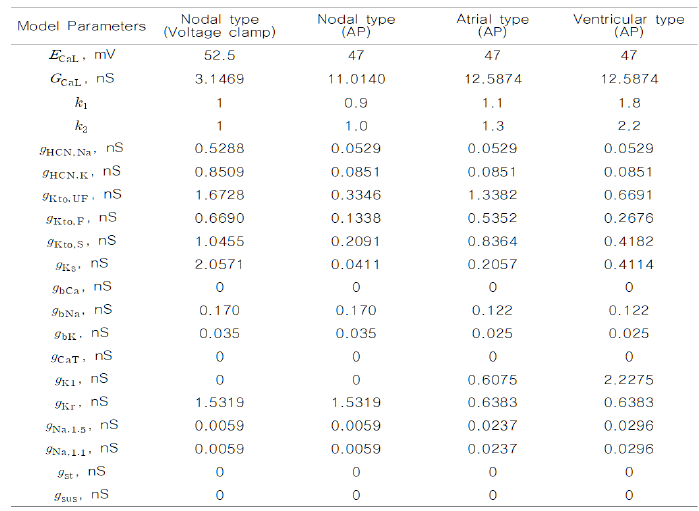Select the Nodal type (Voltage clamp) header

[219, 25]
